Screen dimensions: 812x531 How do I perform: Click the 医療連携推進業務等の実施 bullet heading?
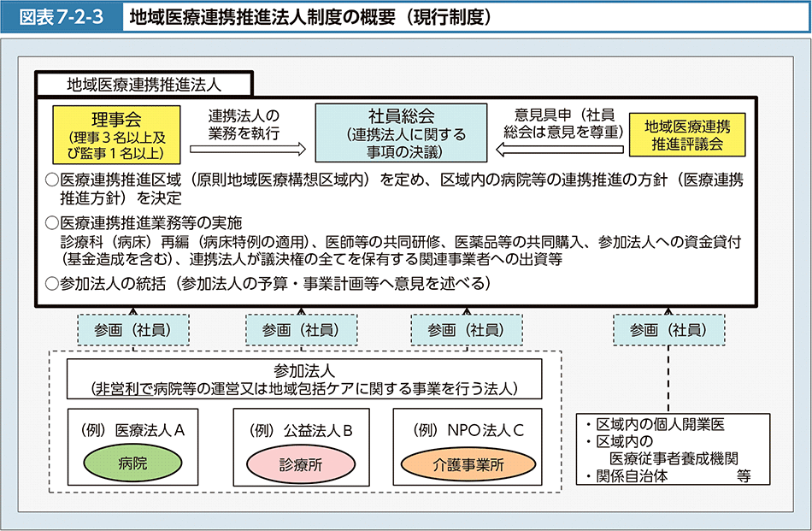145,222
